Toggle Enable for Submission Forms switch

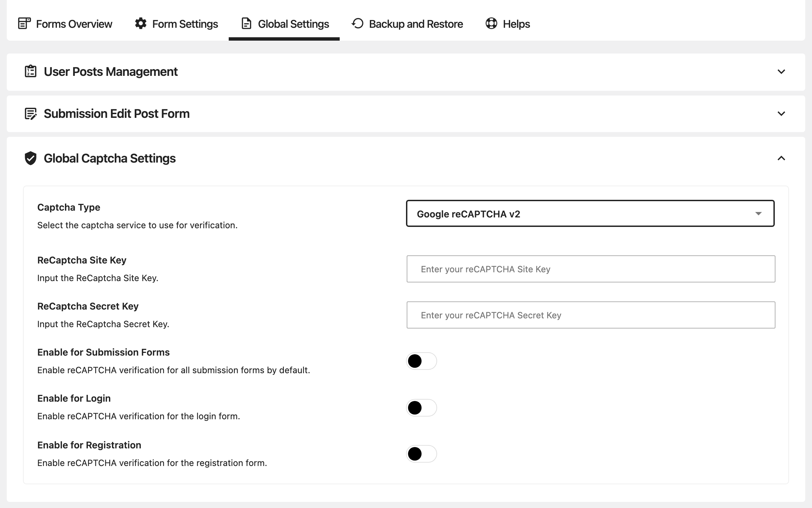[422, 361]
